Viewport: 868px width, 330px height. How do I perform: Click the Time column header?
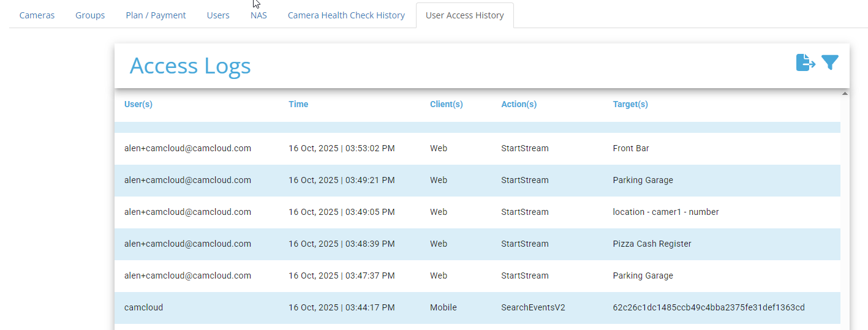click(298, 104)
